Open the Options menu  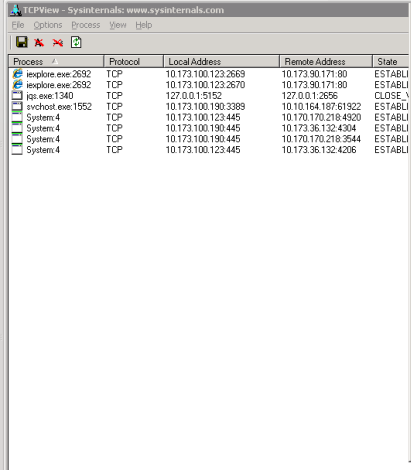pos(48,25)
